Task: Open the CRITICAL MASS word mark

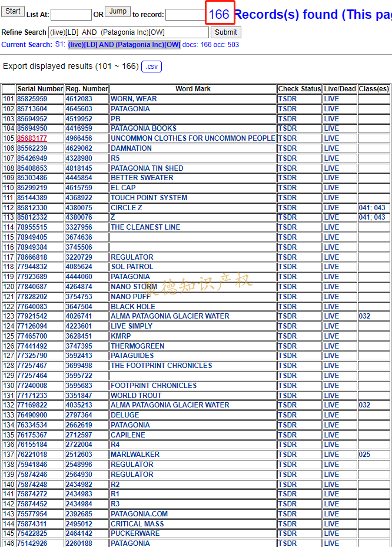Action: coord(137,524)
